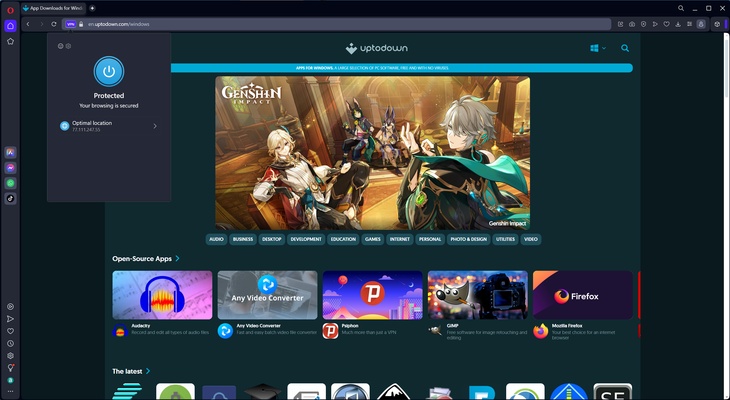Select the AUDIO category
The width and height of the screenshot is (730, 400).
(216, 239)
